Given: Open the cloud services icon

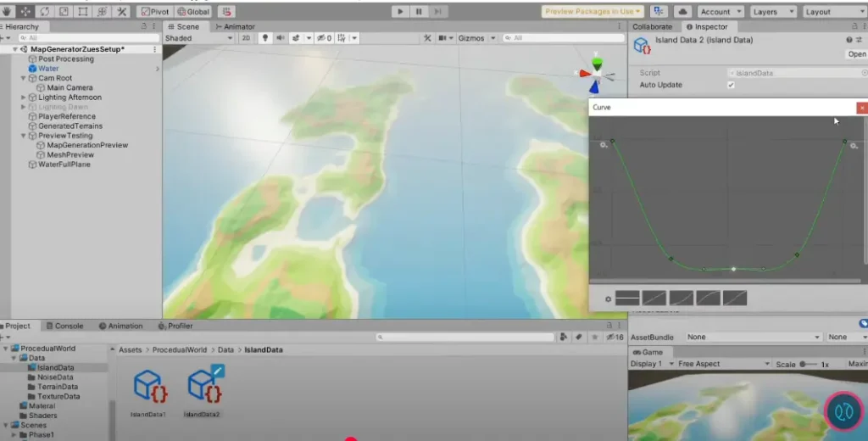Looking at the screenshot, I should 684,12.
